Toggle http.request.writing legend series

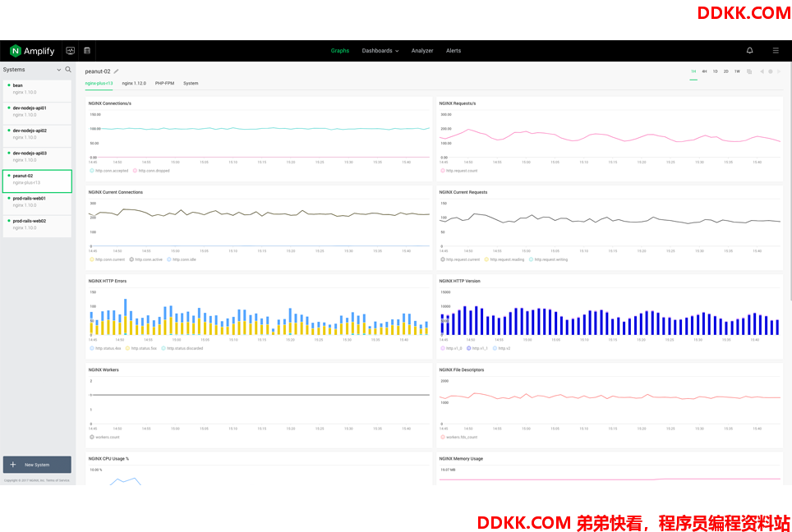point(549,259)
